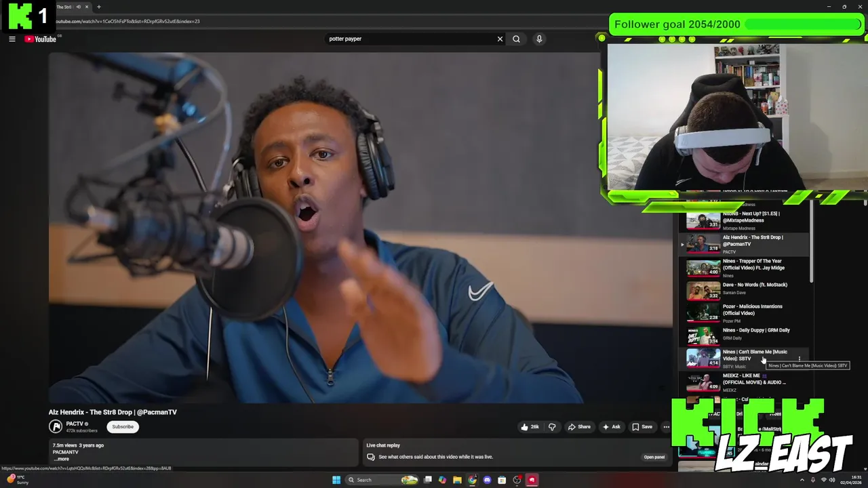Open options menu for Can't Blame Me
The width and height of the screenshot is (868, 488).
(x=800, y=359)
